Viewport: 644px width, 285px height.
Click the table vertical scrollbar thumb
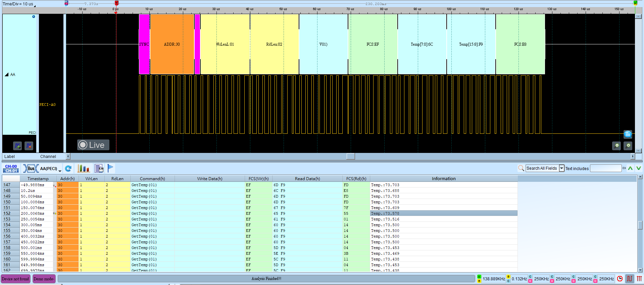tap(640, 225)
